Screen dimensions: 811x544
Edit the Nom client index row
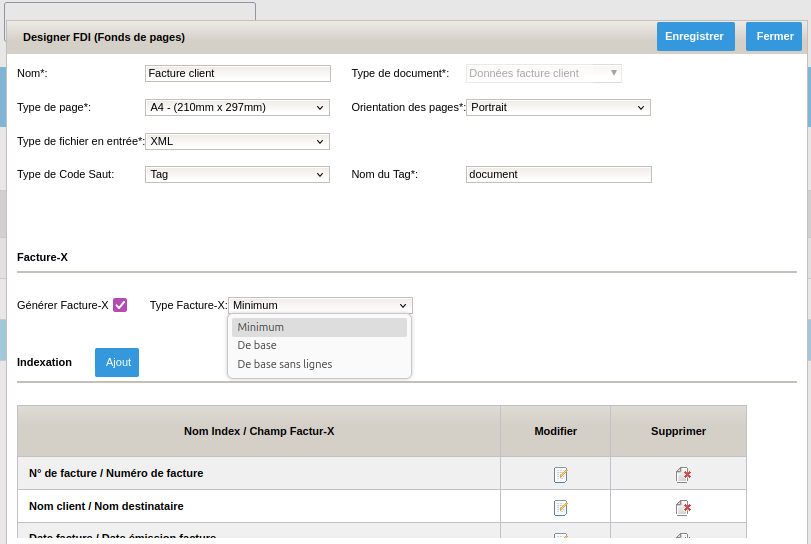pyautogui.click(x=560, y=507)
